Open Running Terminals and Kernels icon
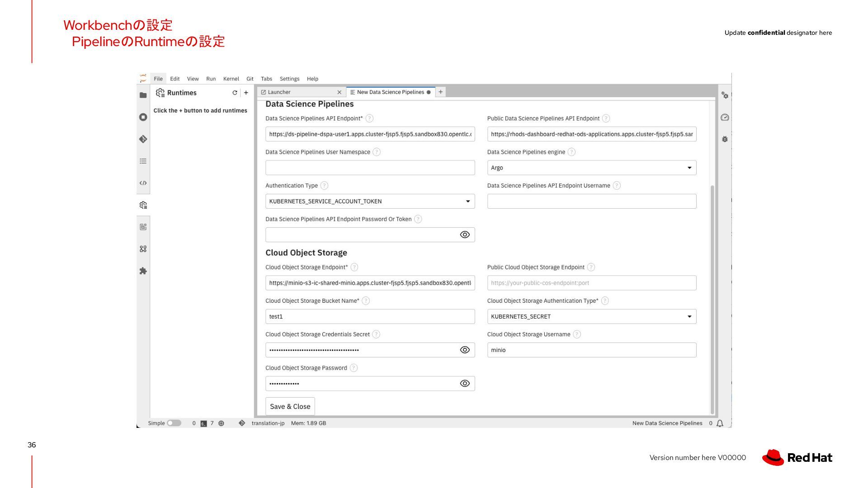Viewport: 868px width, 488px height. [x=143, y=117]
